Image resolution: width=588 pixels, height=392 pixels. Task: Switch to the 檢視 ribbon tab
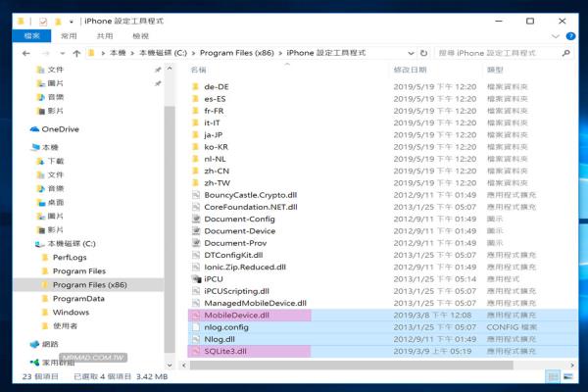[x=140, y=36]
